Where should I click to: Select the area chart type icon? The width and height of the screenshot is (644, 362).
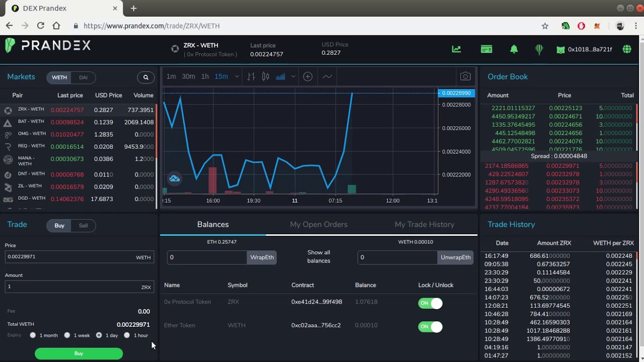click(x=281, y=76)
